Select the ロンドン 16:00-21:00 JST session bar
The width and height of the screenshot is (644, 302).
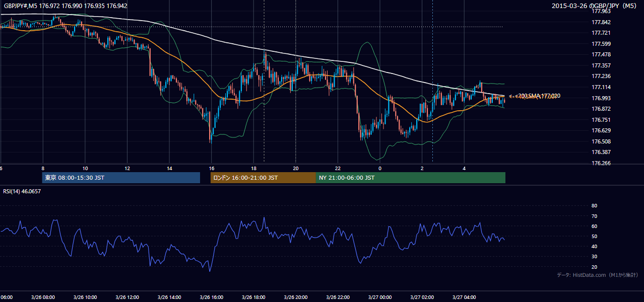coord(263,178)
